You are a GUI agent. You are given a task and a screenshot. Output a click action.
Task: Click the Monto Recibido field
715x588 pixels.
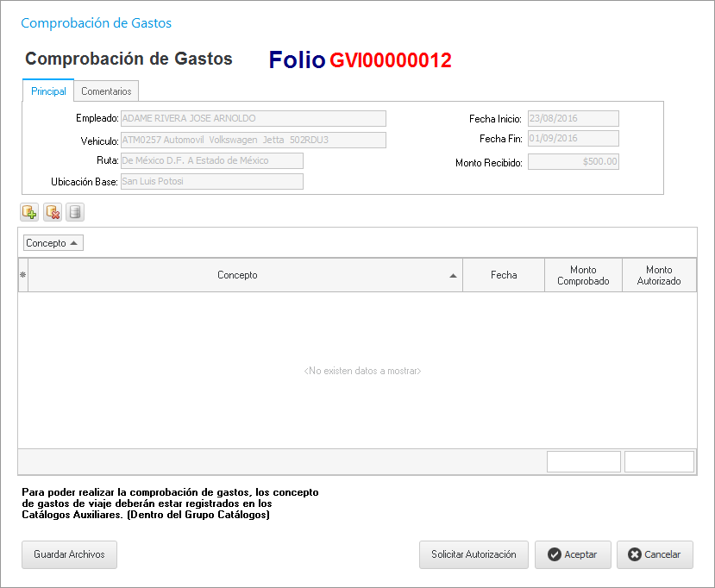point(573,161)
